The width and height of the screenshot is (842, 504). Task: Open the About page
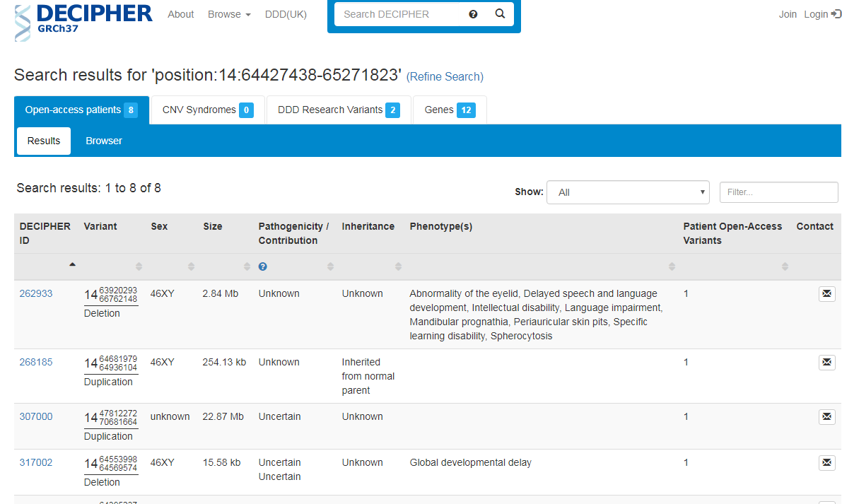coord(180,15)
